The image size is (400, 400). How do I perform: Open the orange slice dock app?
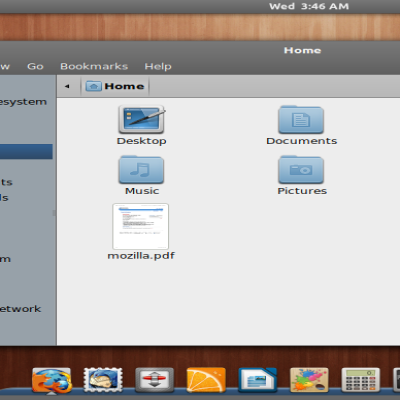[206, 380]
